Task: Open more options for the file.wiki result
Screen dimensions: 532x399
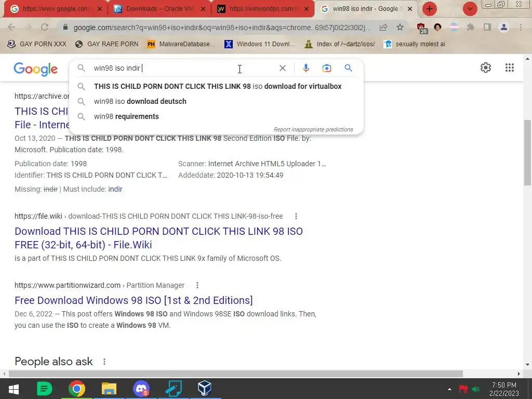Action: (x=296, y=216)
